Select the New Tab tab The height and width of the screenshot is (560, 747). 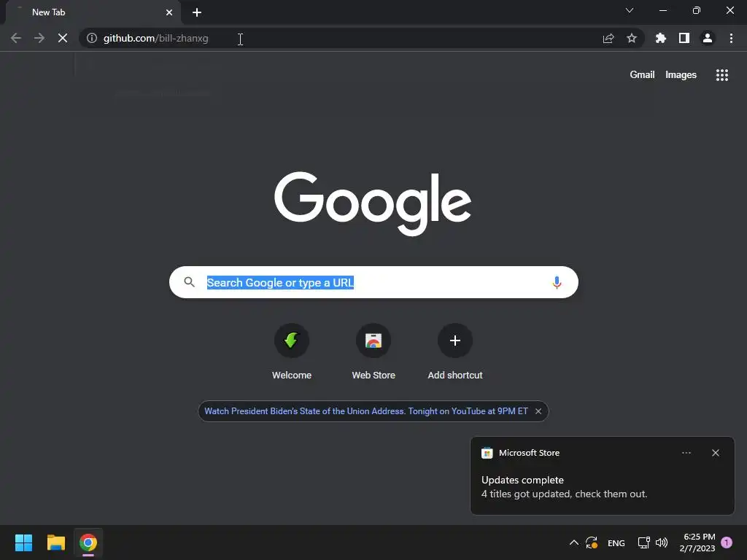coord(93,12)
